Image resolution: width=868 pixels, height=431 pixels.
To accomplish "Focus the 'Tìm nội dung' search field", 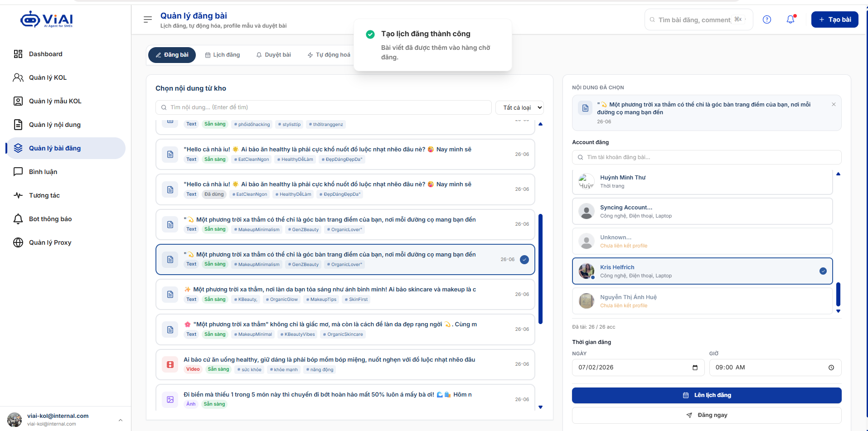I will (x=324, y=107).
